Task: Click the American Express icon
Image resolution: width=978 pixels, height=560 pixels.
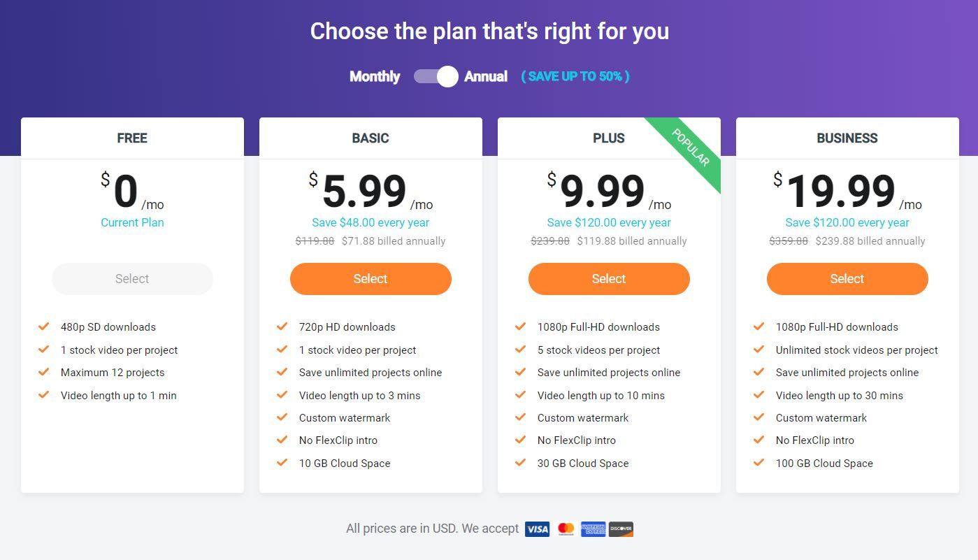Action: [x=593, y=529]
